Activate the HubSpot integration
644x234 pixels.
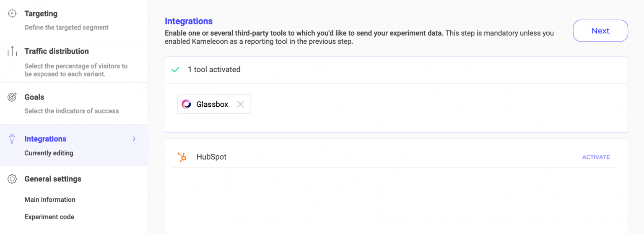[596, 157]
